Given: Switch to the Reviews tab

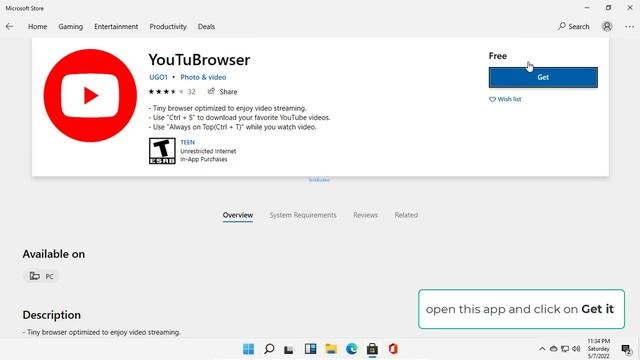Looking at the screenshot, I should tap(365, 215).
